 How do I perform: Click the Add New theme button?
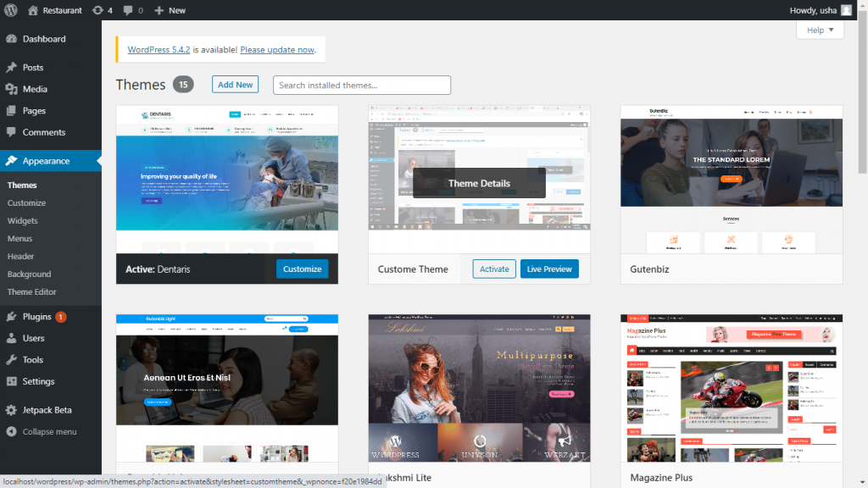[235, 85]
